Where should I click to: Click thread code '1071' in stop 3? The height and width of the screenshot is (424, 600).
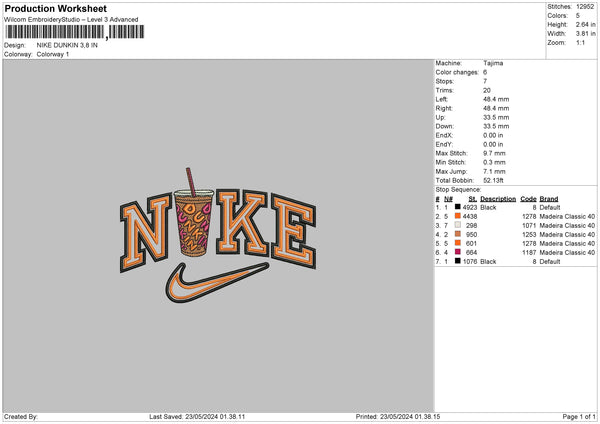[x=530, y=225]
